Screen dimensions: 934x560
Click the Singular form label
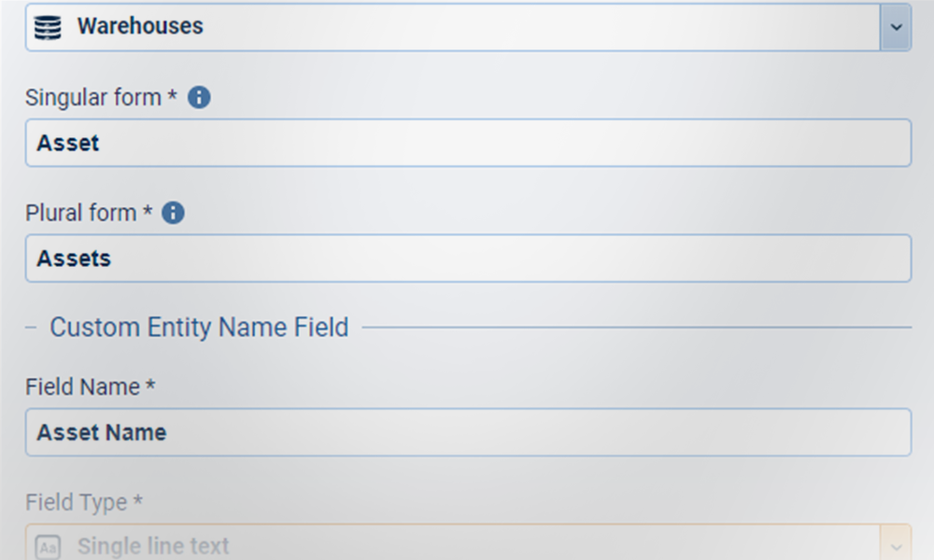tap(93, 97)
